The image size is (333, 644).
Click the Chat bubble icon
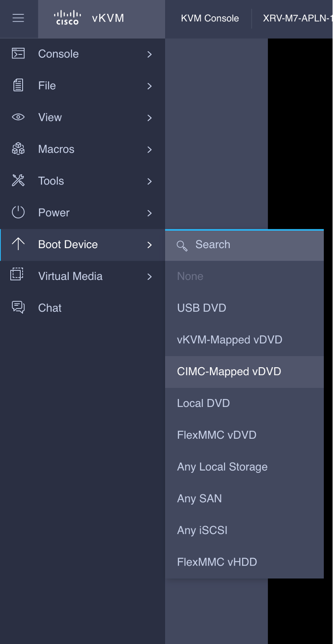[18, 307]
